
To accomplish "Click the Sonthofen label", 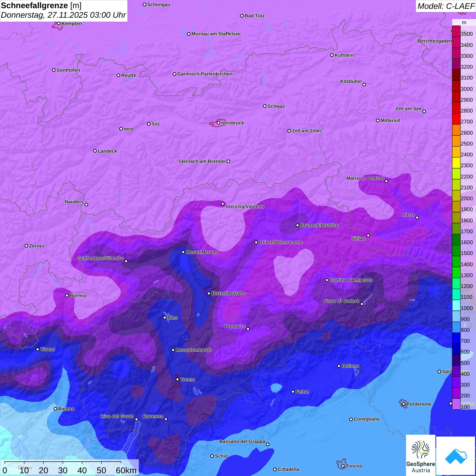I will (x=68, y=70).
